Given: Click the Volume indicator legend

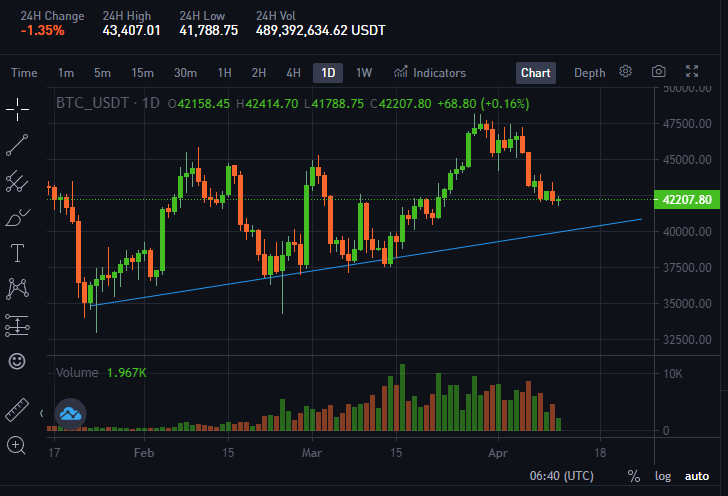Looking at the screenshot, I should coord(77,372).
